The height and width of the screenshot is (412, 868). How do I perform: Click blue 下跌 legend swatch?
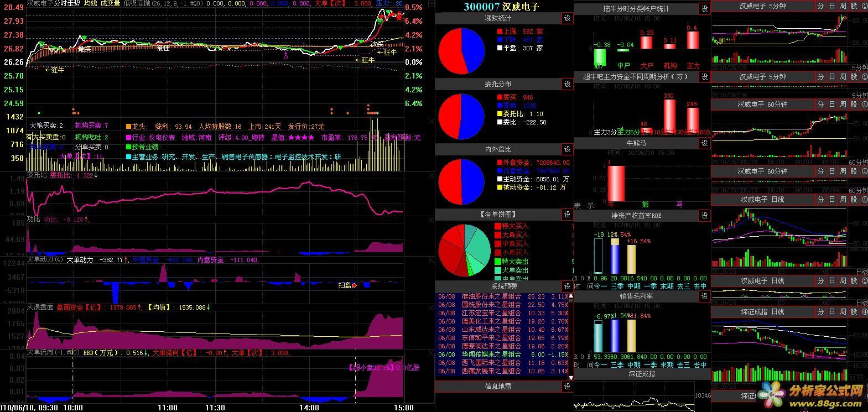tap(500, 40)
